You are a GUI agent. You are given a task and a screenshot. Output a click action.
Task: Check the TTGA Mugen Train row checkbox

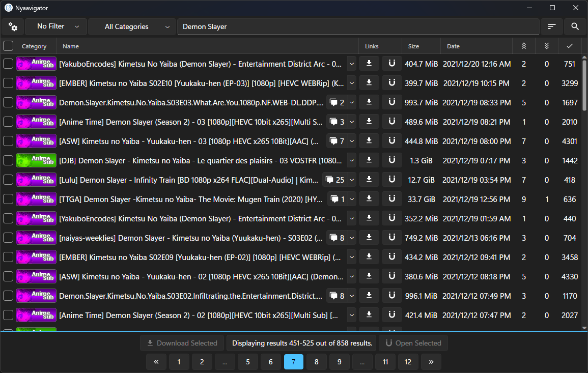[x=8, y=199]
